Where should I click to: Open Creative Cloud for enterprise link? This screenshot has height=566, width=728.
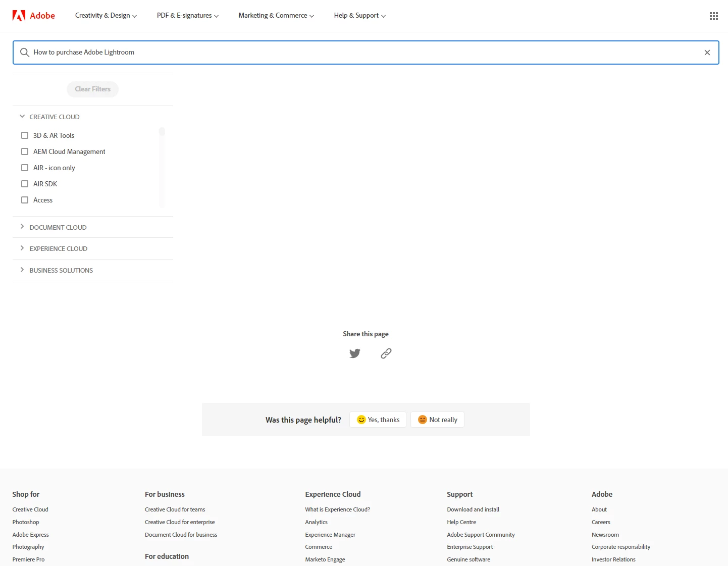(180, 522)
